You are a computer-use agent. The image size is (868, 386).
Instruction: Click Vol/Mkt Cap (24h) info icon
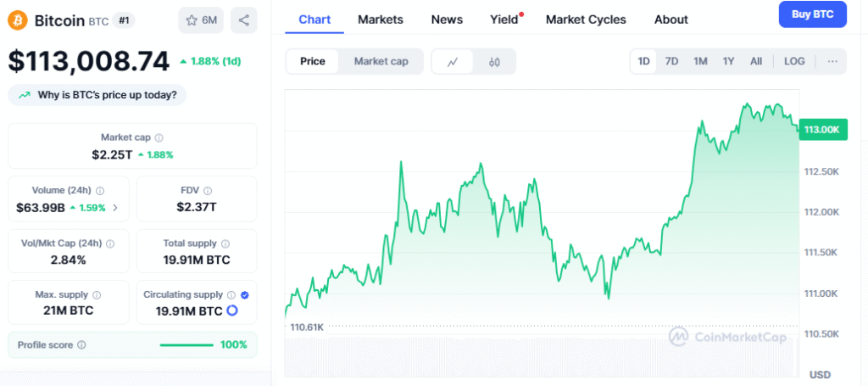pos(110,243)
